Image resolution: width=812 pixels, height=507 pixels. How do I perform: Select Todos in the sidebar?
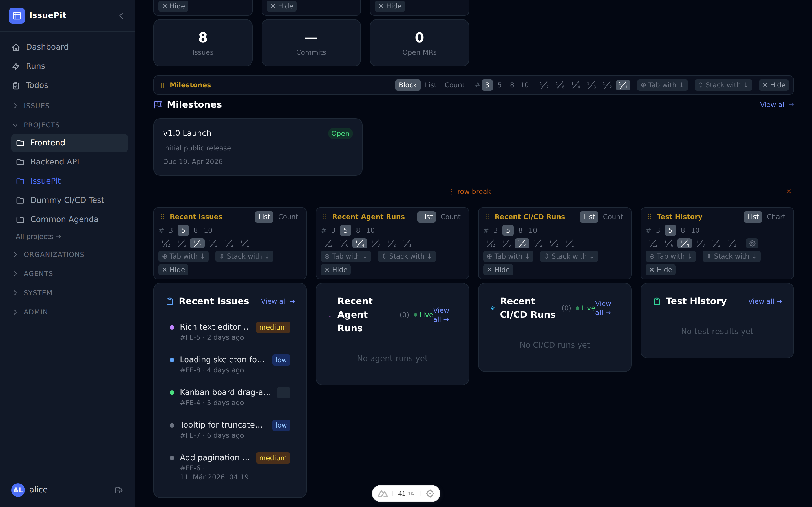pyautogui.click(x=37, y=85)
